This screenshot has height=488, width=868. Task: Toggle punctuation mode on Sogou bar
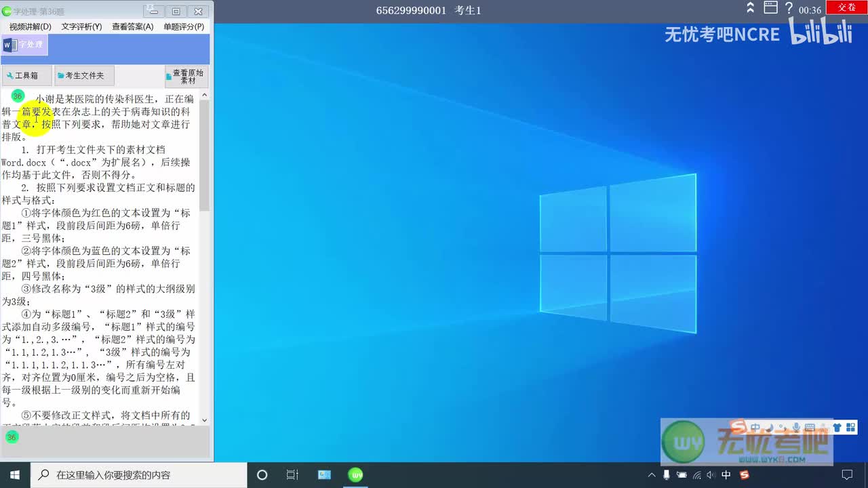[x=781, y=428]
